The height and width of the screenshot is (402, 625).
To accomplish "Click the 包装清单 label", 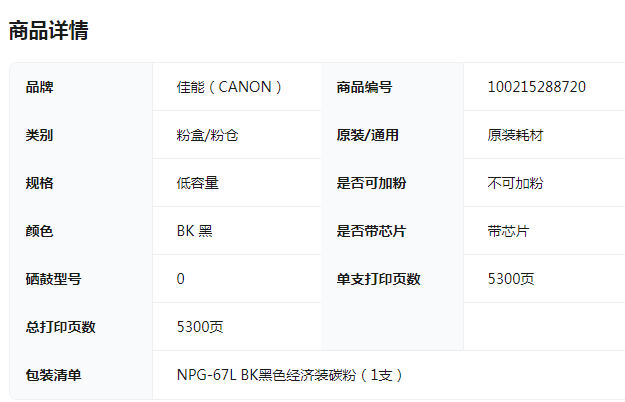I will 53,375.
